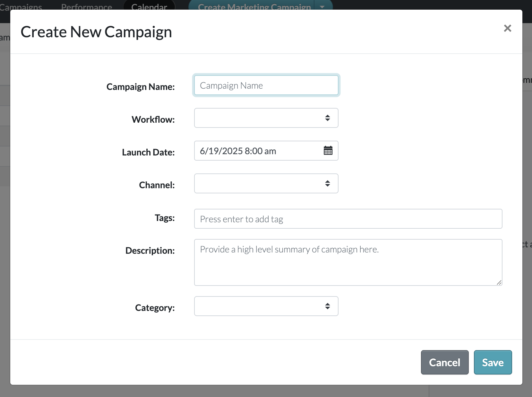Click the Channel select arrows icon

327,183
